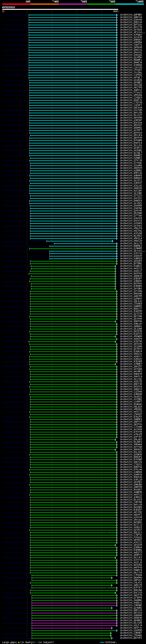This screenshot has height=644, width=146.
Task: Select hit label UniRef100_Q07RY3
Action: tap(131, 349)
